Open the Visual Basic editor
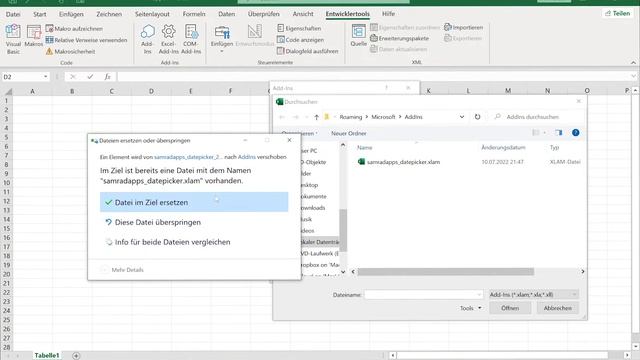 (13, 39)
